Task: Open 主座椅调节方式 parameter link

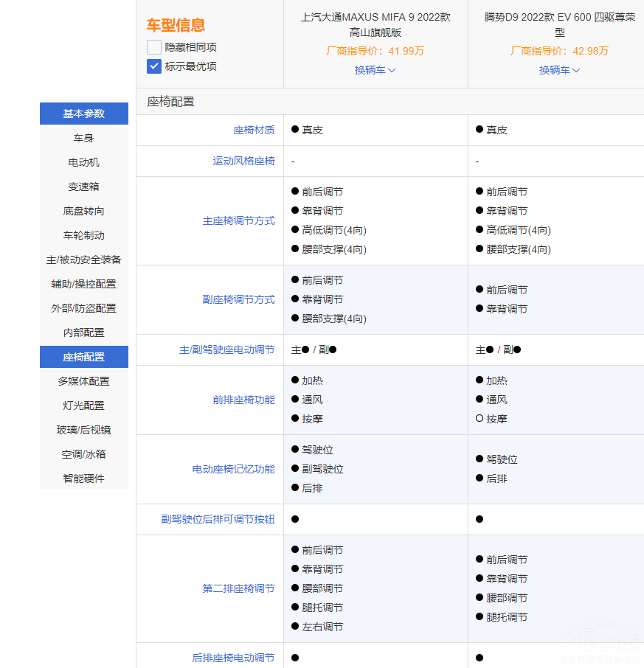Action: pos(238,220)
